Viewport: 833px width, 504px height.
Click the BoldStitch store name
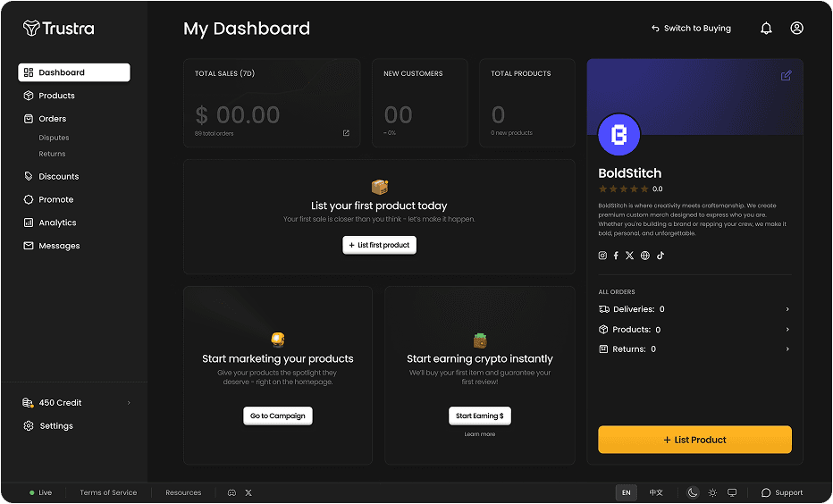pos(629,173)
